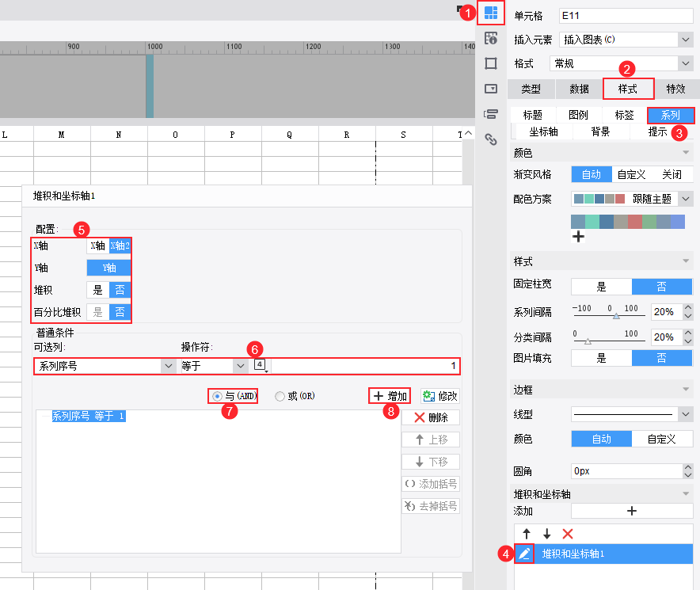Delete stacking item with the red X
The width and height of the screenshot is (700, 590).
point(568,534)
